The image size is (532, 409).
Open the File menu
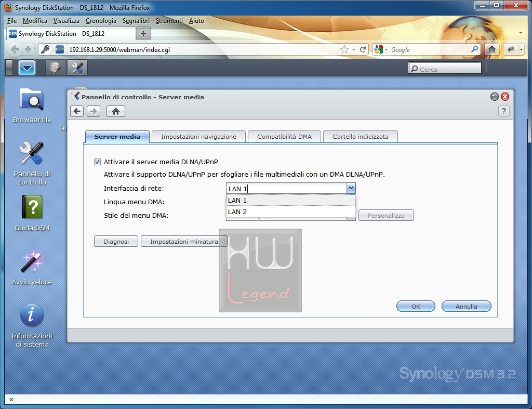pos(11,21)
